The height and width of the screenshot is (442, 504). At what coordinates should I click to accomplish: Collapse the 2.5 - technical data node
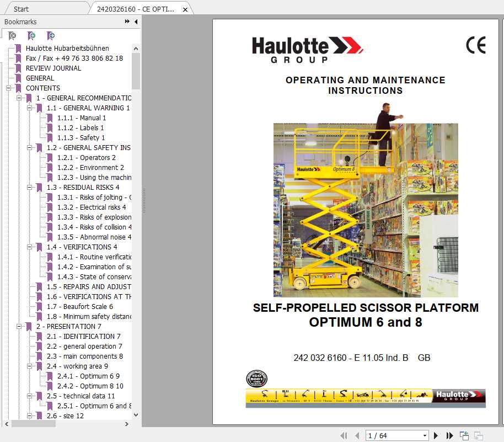(x=30, y=396)
